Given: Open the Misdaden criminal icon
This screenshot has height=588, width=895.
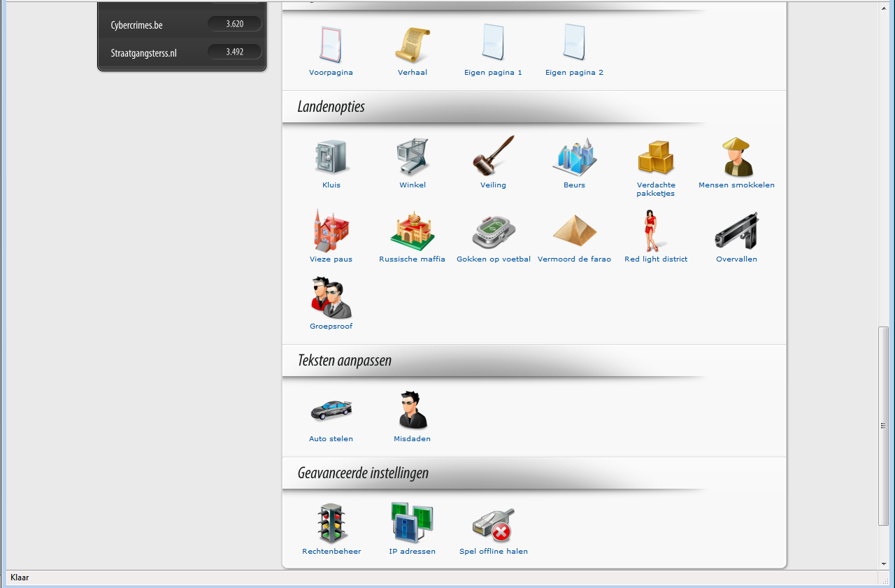Looking at the screenshot, I should [412, 410].
